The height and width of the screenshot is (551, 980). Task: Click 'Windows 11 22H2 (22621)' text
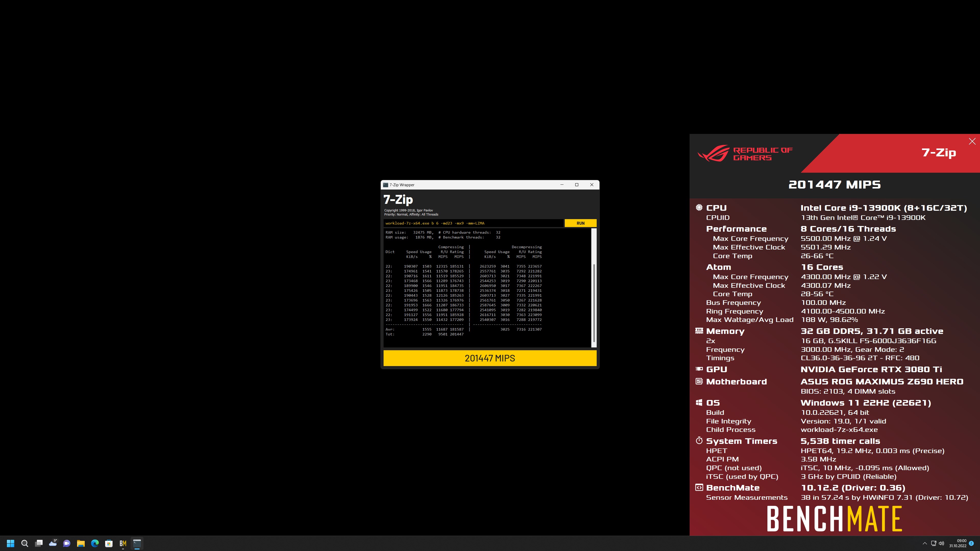(865, 403)
